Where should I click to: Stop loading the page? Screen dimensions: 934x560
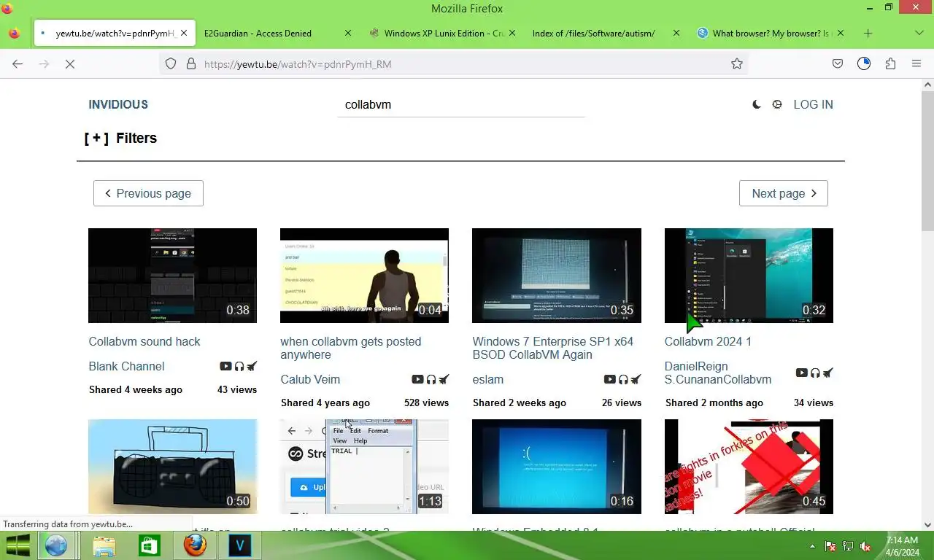click(70, 64)
